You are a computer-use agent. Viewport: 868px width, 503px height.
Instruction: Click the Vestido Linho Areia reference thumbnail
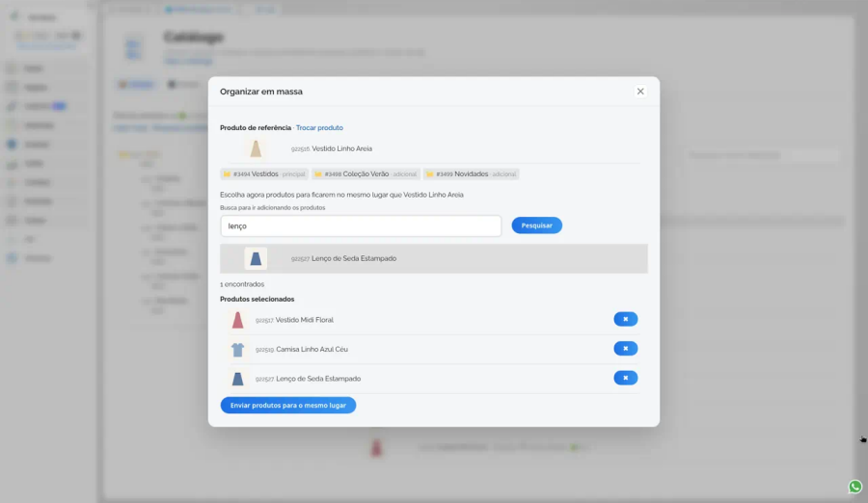pos(256,148)
